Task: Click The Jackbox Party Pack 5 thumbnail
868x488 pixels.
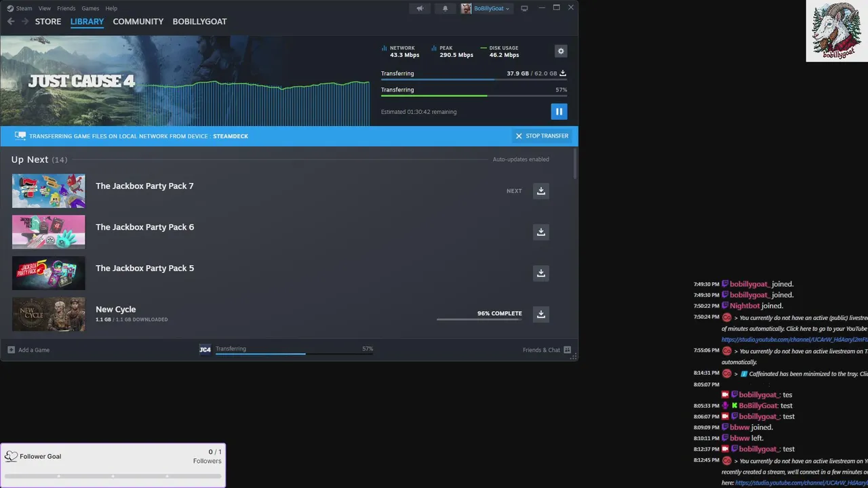Action: pos(49,273)
